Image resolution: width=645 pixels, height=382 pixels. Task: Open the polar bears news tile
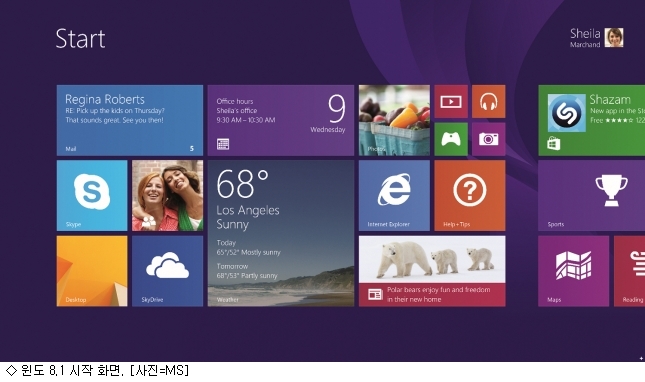click(432, 271)
